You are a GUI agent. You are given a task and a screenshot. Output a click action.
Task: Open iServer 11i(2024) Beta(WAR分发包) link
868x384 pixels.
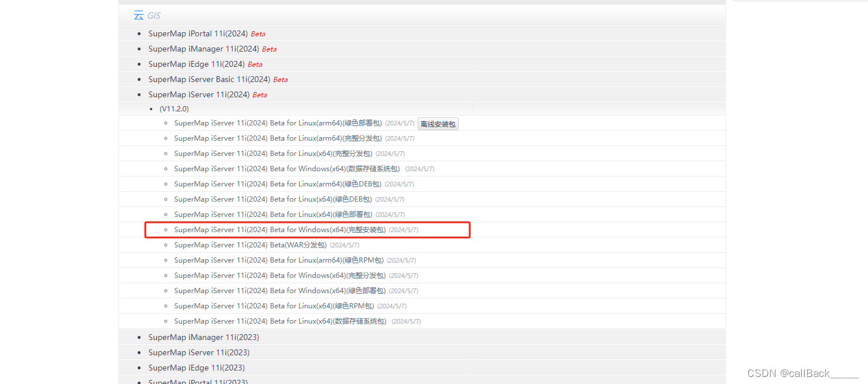click(x=250, y=245)
